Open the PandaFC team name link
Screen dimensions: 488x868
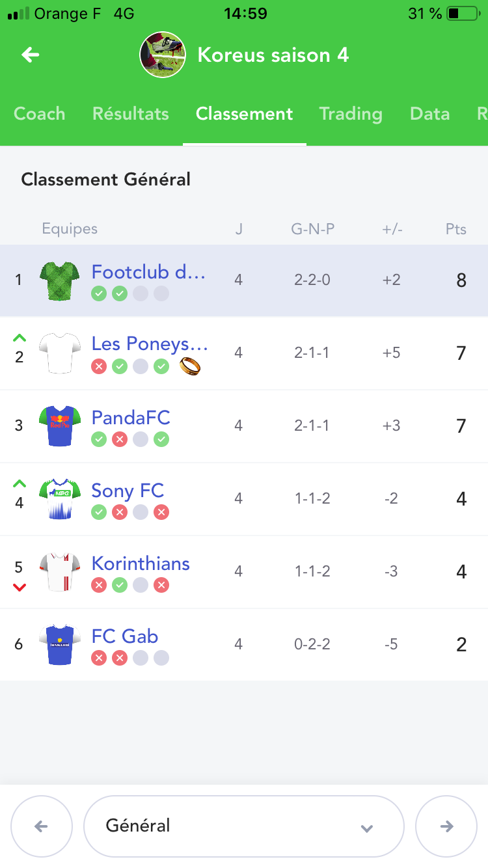coord(131,417)
